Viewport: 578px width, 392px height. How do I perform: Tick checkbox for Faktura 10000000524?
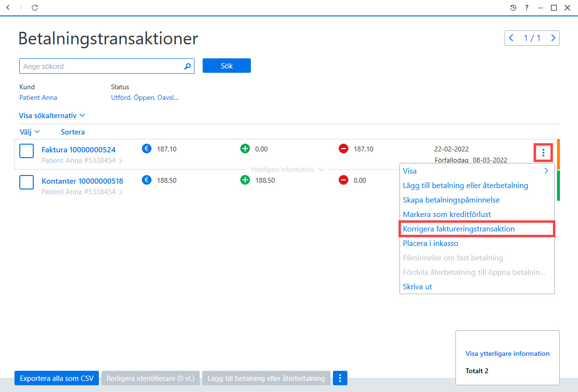27,151
